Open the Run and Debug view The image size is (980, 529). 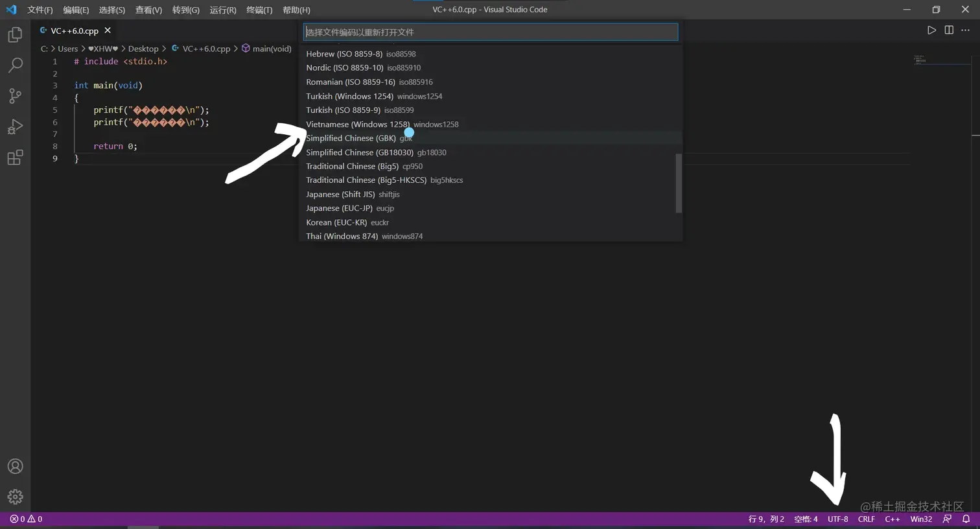tap(15, 126)
